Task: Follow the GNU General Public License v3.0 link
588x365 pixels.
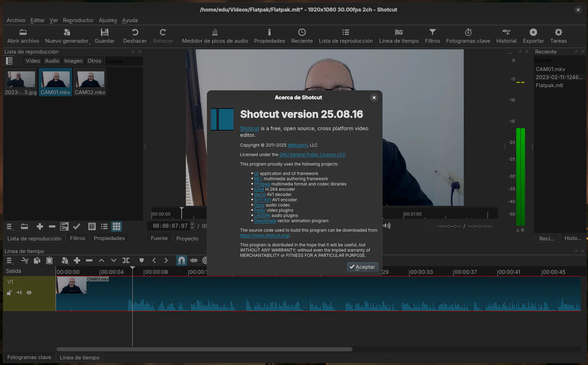Action: 312,154
